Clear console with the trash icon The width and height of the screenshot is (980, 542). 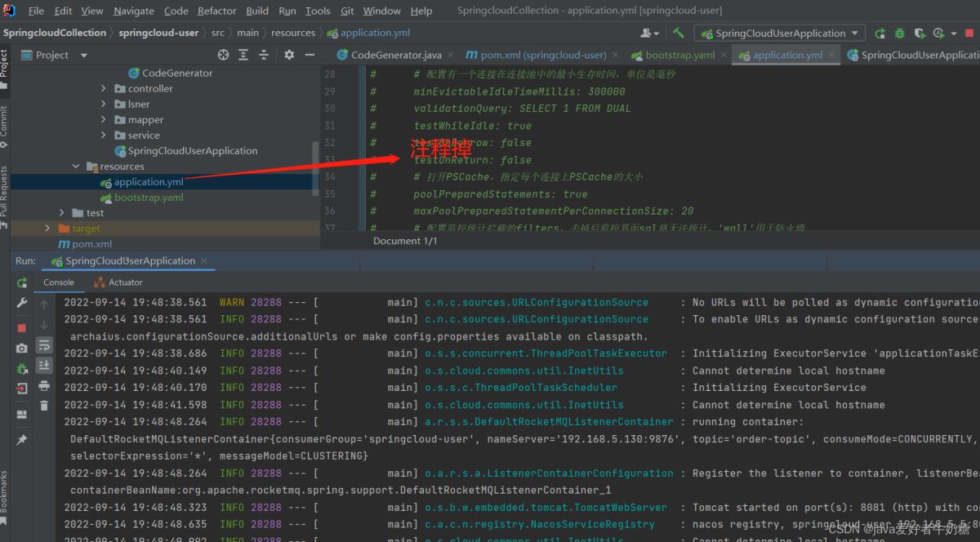coord(44,405)
